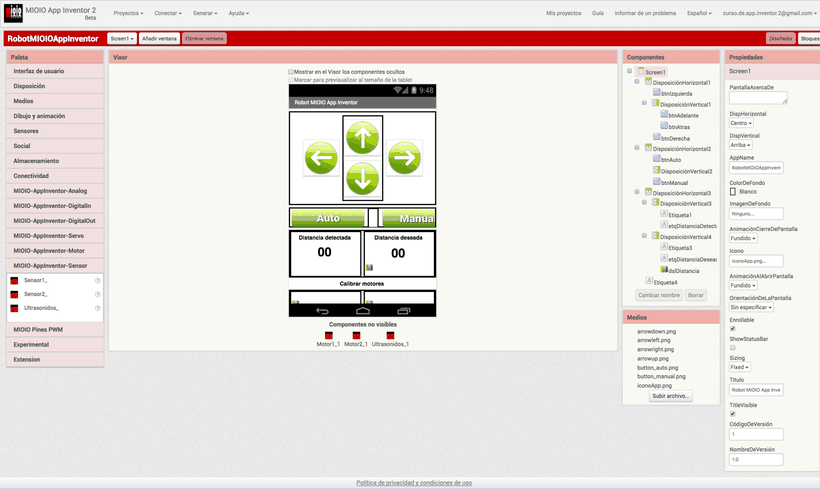
Task: Open the Proyectos menu
Action: point(128,13)
